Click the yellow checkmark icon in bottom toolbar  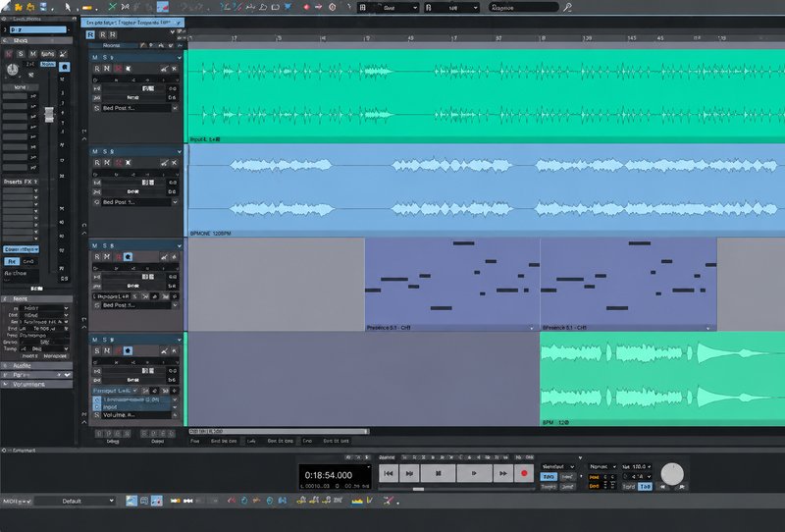click(370, 500)
